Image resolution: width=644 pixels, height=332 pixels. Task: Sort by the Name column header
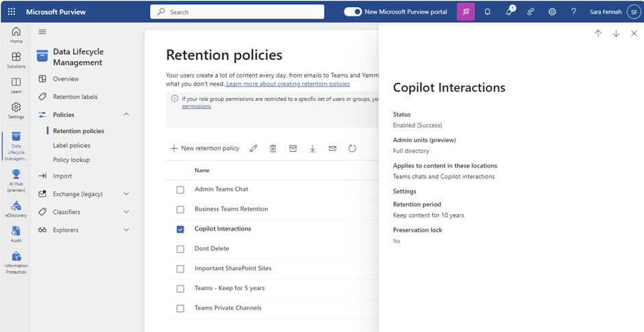(201, 170)
